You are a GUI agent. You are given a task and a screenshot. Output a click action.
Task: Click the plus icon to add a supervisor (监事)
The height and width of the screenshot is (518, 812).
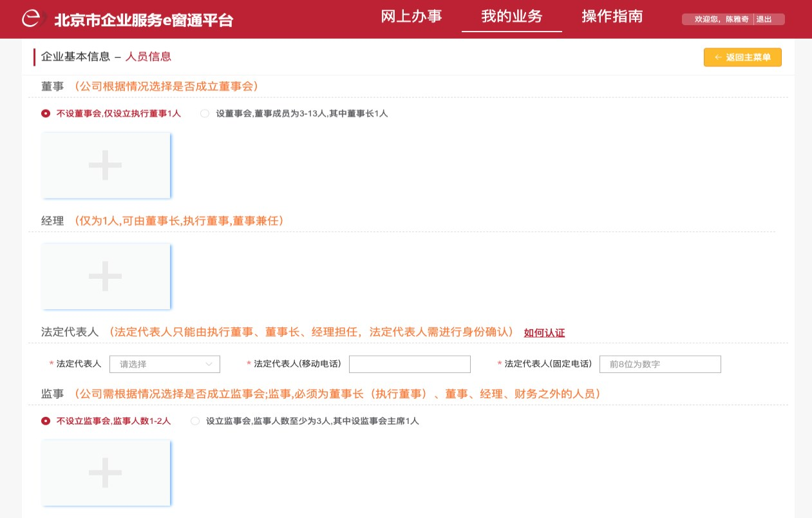tap(105, 473)
